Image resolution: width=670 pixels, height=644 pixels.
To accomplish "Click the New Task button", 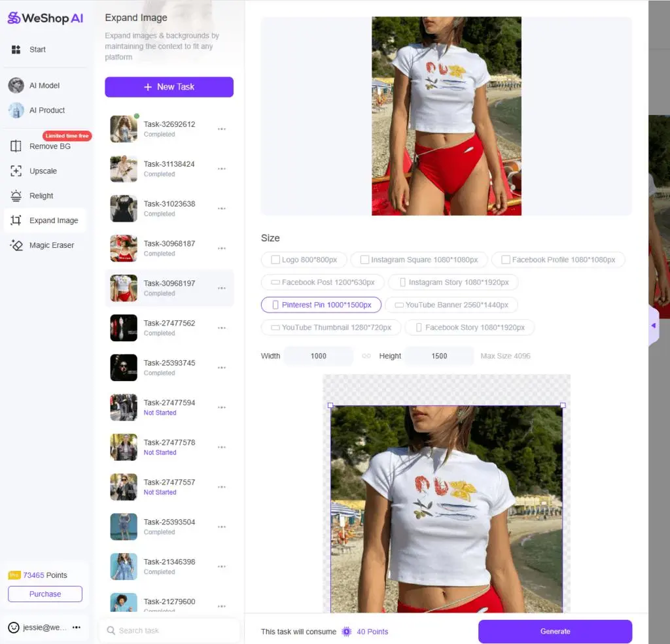I will (x=169, y=87).
